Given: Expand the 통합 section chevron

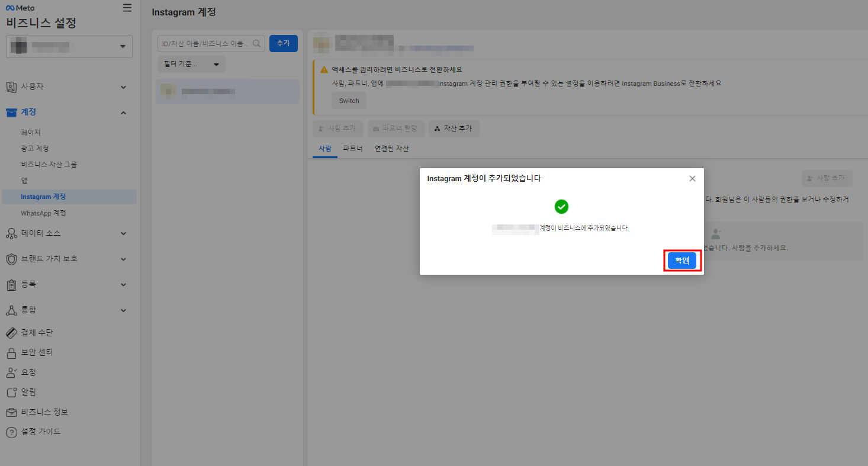Looking at the screenshot, I should pos(124,310).
